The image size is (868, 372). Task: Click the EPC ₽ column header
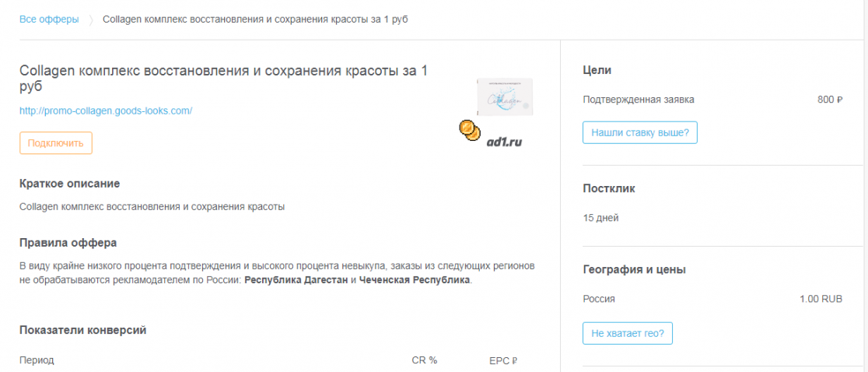tap(503, 360)
